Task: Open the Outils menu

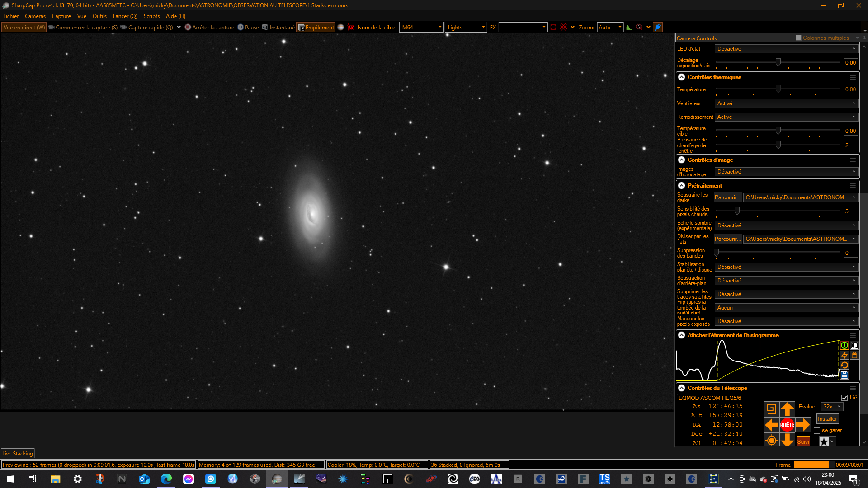Action: pos(99,16)
